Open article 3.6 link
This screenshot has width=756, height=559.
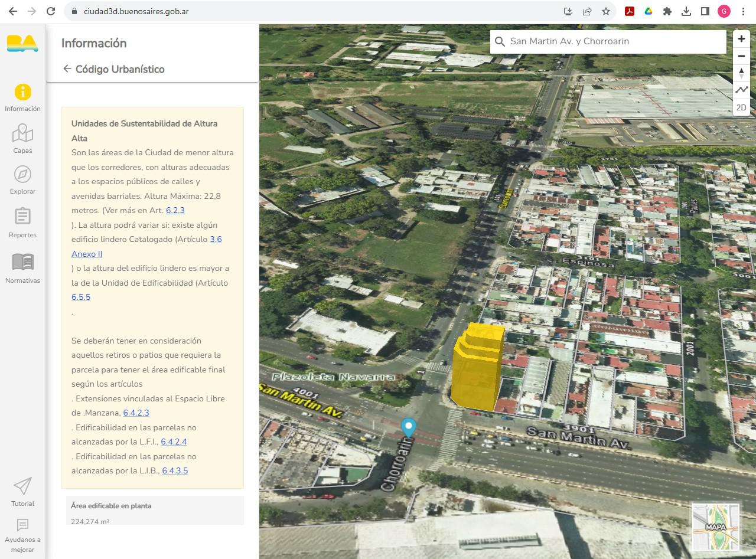click(216, 239)
